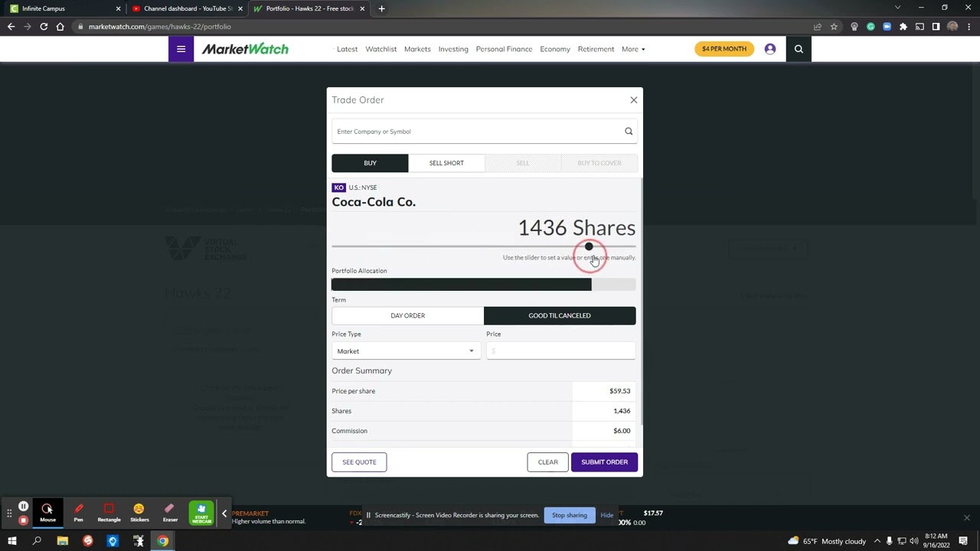Click the MarketWatch logo
Viewport: 980px width, 551px height.
(245, 49)
